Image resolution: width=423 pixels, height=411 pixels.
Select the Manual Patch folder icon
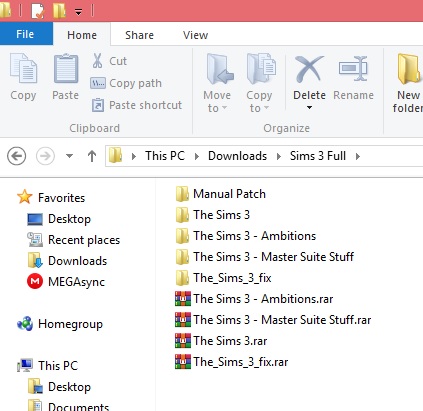click(x=182, y=194)
